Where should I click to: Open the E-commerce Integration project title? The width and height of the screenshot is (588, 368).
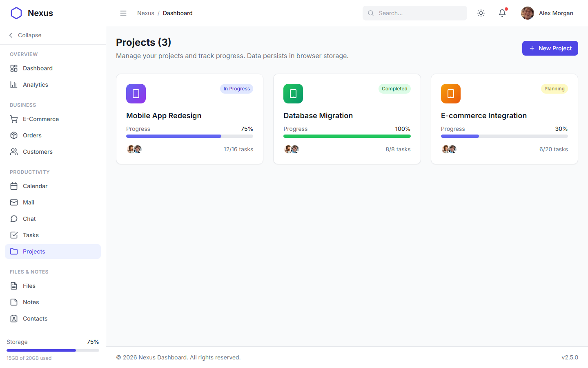point(484,116)
